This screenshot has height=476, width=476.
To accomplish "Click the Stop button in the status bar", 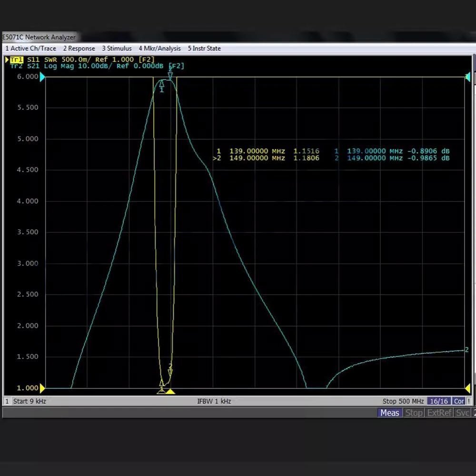I will pos(414,413).
